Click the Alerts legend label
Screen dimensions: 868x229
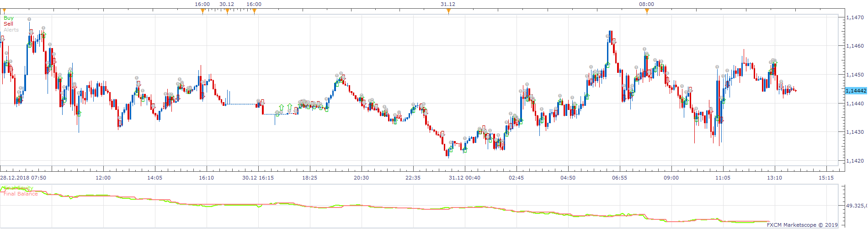pyautogui.click(x=11, y=30)
